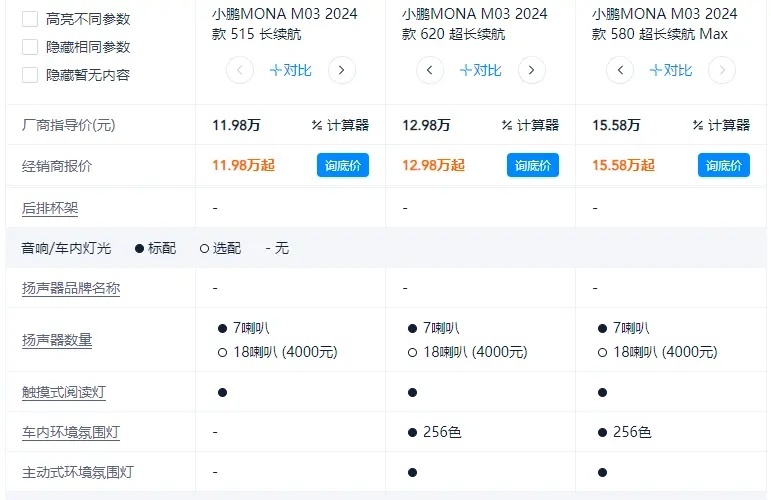Viewport: 771px width, 500px height.
Task: Click the 12.98万起 dealer price
Action: coord(433,165)
